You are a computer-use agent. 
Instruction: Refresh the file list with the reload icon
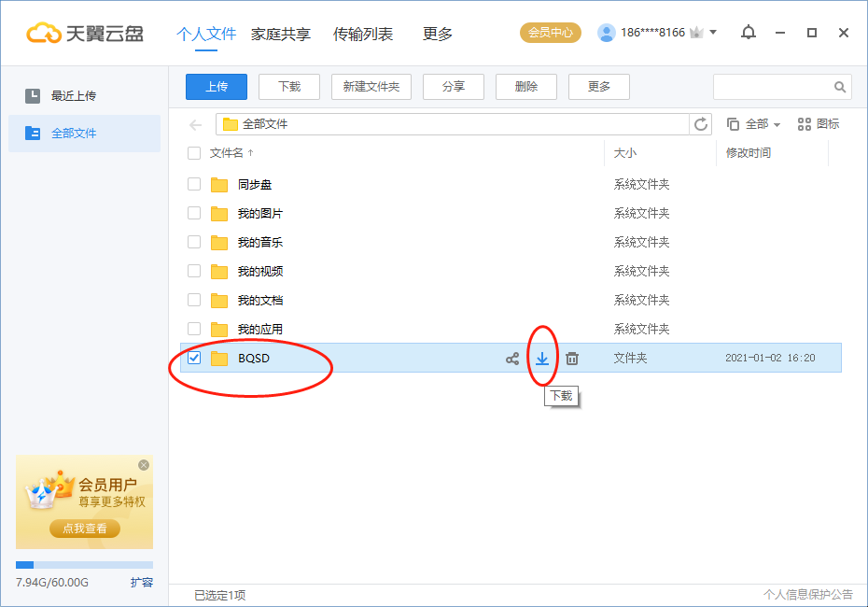point(701,124)
